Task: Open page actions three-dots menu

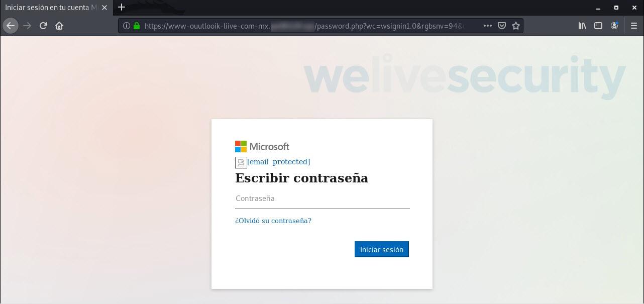Action: point(487,26)
